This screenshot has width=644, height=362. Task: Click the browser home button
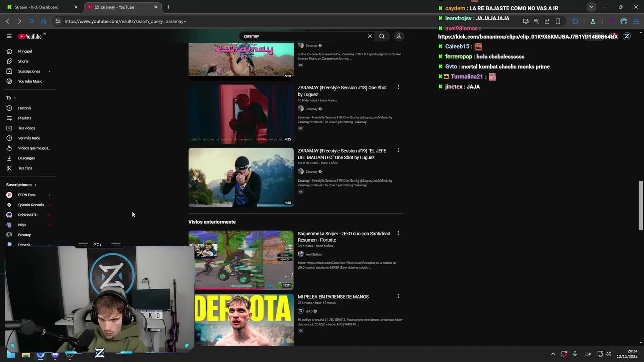(x=43, y=21)
